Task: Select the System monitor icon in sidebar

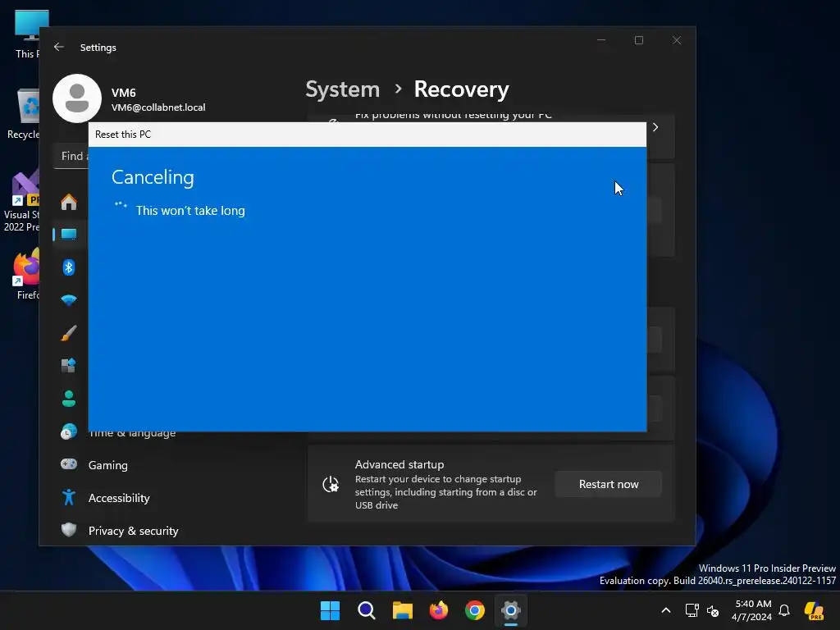Action: coord(69,234)
